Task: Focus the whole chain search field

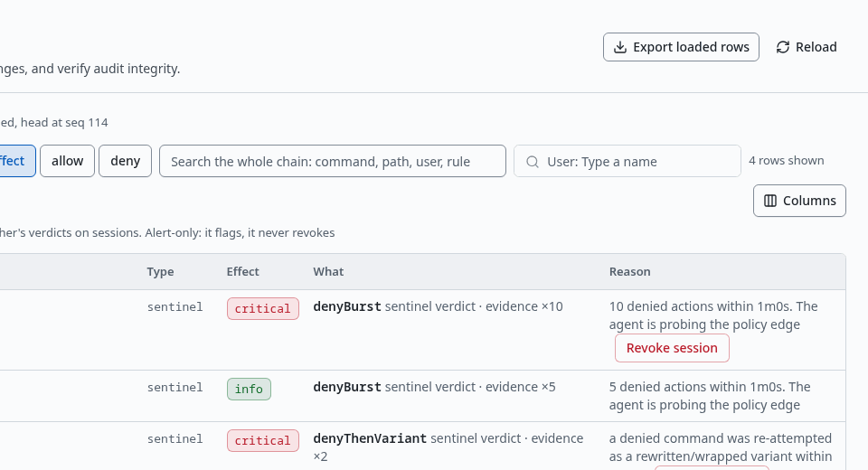Action: click(x=333, y=161)
